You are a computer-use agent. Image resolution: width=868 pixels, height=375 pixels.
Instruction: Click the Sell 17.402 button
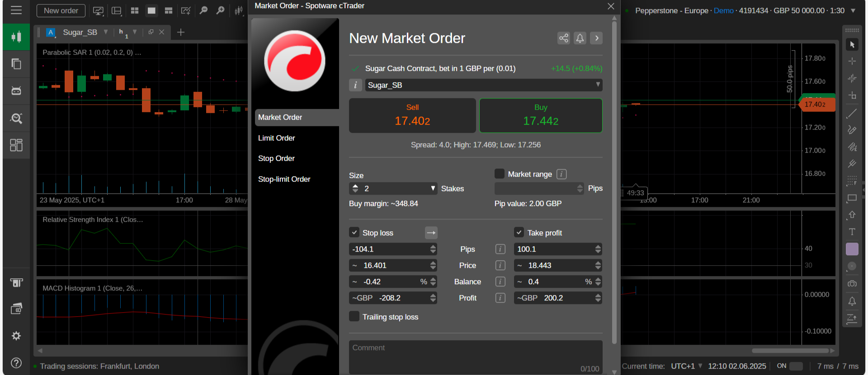click(x=412, y=115)
